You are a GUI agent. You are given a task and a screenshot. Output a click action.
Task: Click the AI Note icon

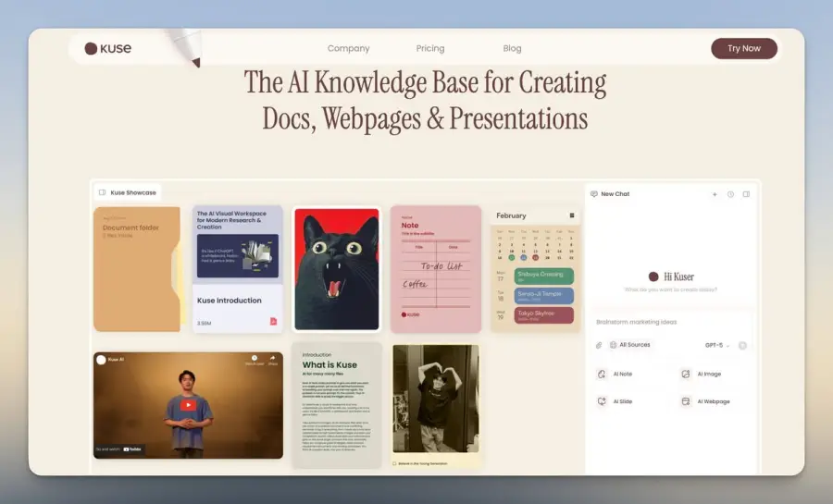(x=602, y=374)
